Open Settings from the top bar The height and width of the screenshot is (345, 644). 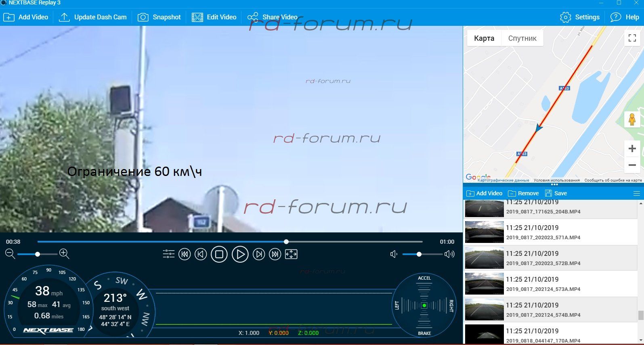coord(580,17)
